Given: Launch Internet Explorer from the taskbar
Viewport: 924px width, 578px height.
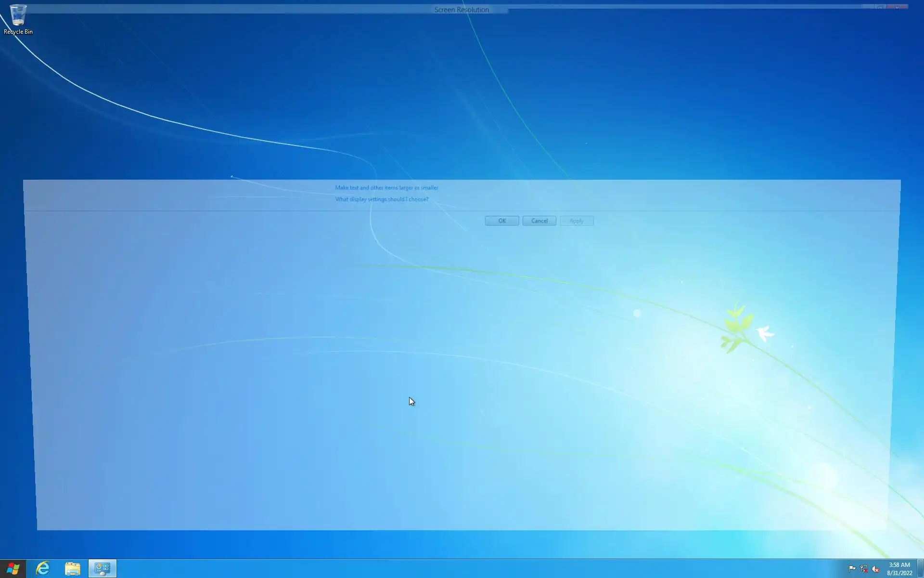Looking at the screenshot, I should click(x=43, y=569).
